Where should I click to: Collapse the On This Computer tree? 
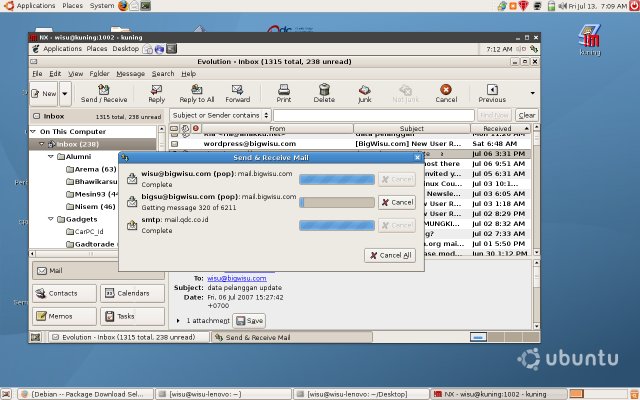(33, 131)
